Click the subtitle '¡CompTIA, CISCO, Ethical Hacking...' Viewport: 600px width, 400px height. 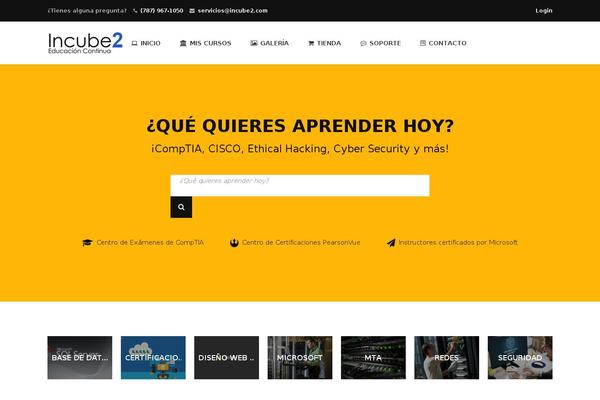[300, 149]
